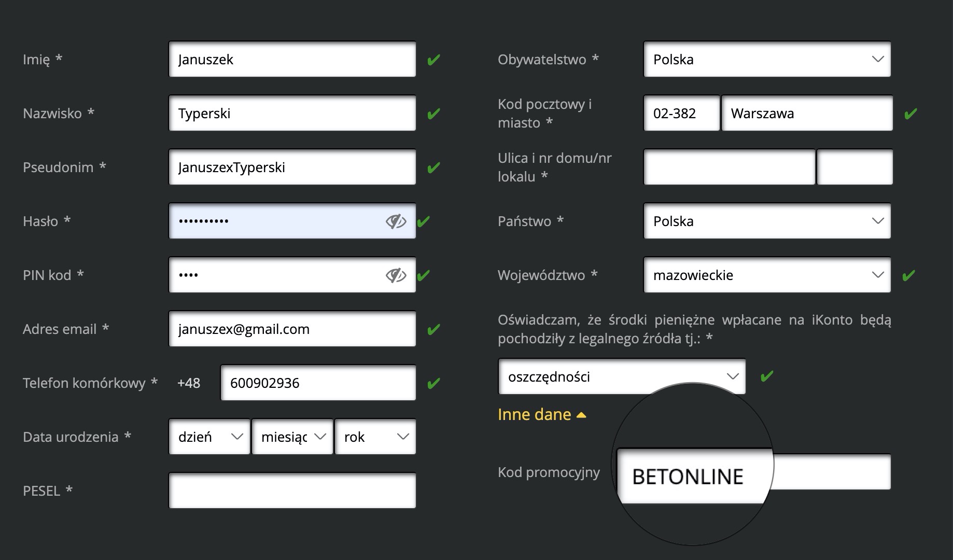Click the postal code field 02-382
953x560 pixels.
[682, 113]
